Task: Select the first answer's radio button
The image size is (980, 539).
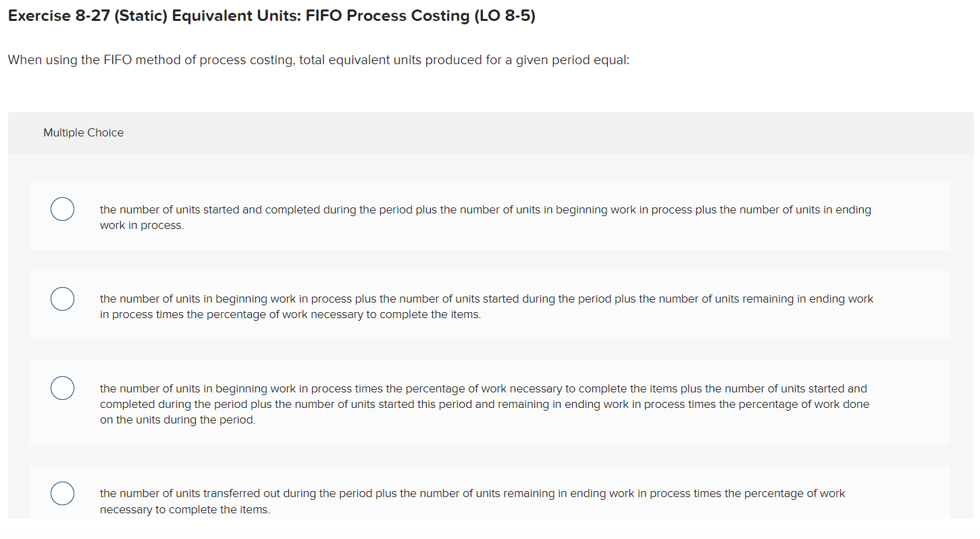Action: [62, 209]
